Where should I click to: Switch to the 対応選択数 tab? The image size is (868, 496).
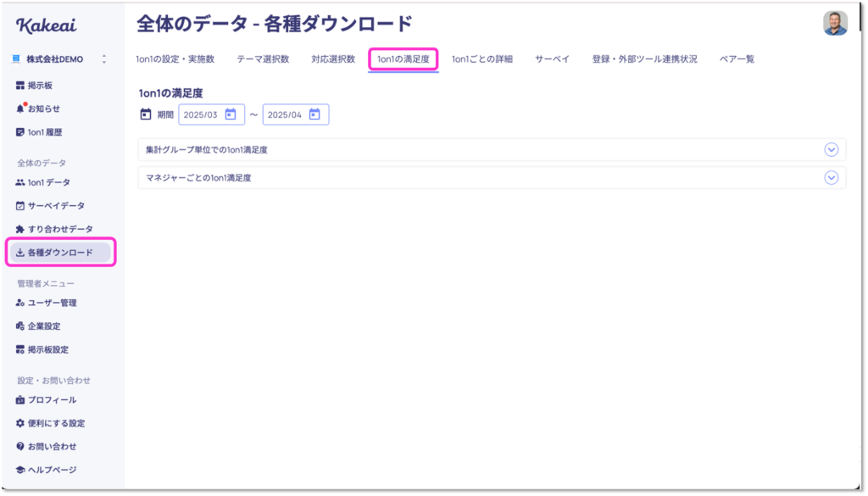click(332, 59)
